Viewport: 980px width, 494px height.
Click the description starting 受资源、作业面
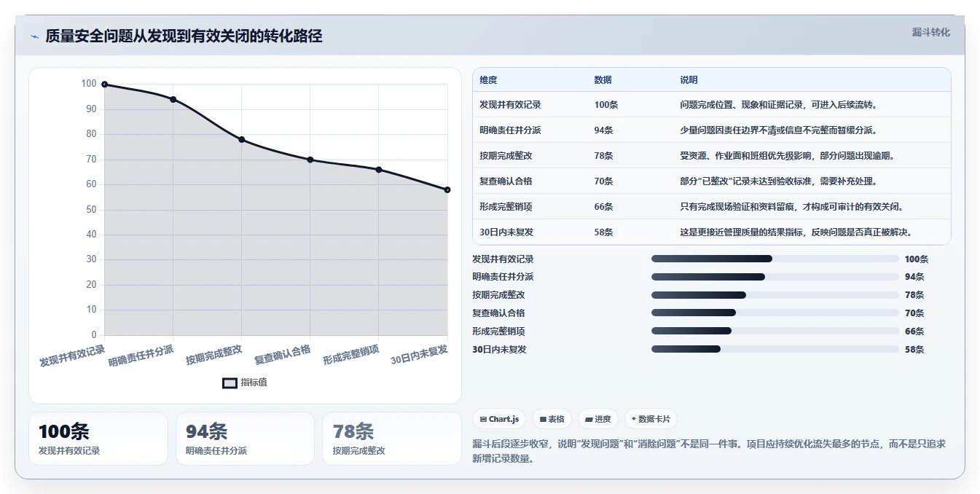tap(788, 156)
